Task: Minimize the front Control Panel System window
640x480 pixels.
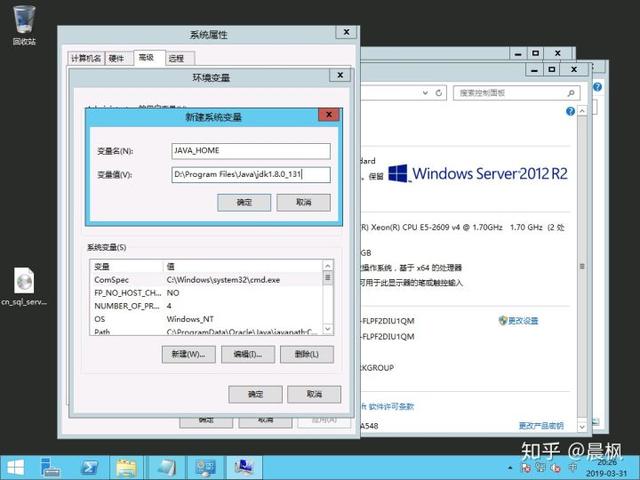Action: 534,70
